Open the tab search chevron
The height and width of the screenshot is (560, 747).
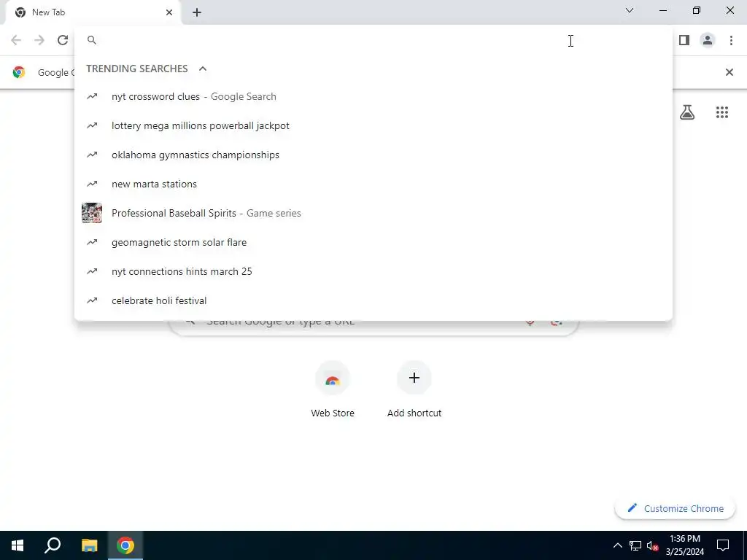point(630,10)
